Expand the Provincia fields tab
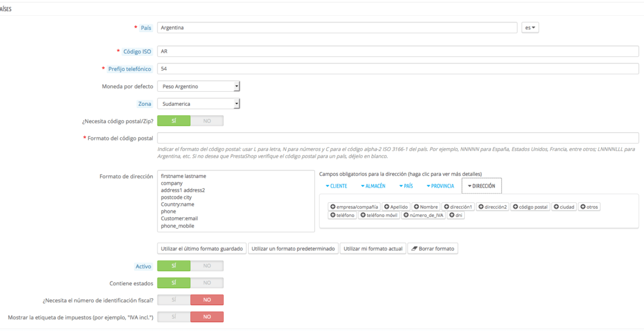The height and width of the screenshot is (331, 644). click(440, 186)
